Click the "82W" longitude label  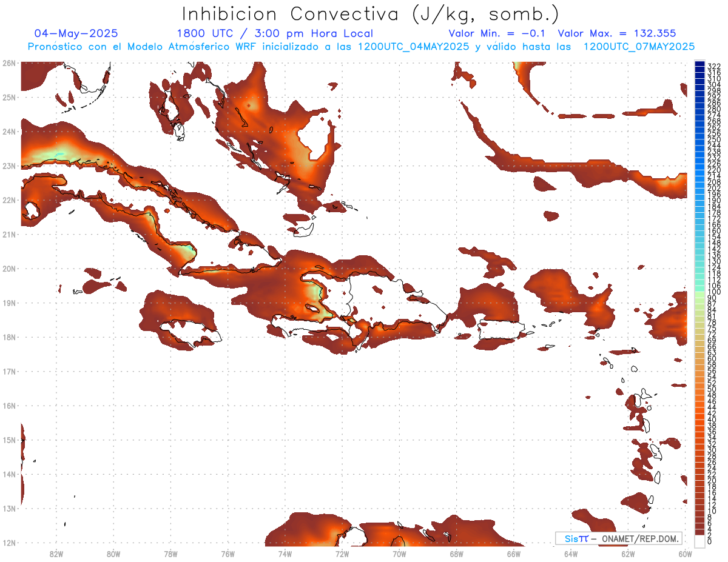(x=56, y=554)
